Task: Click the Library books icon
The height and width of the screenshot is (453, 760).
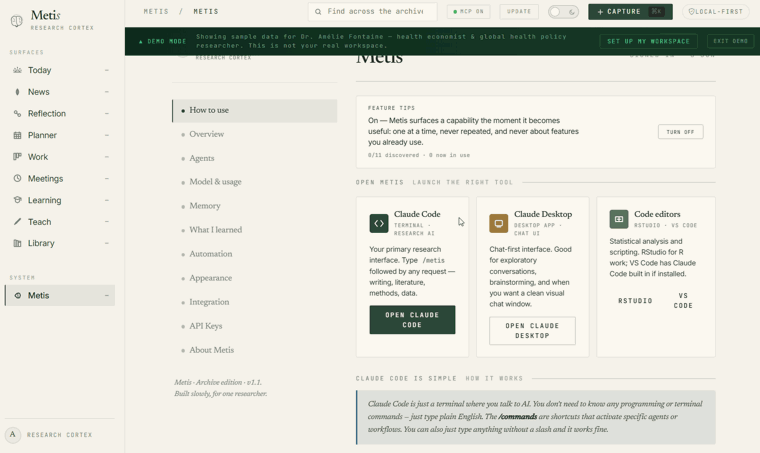Action: 17,243
